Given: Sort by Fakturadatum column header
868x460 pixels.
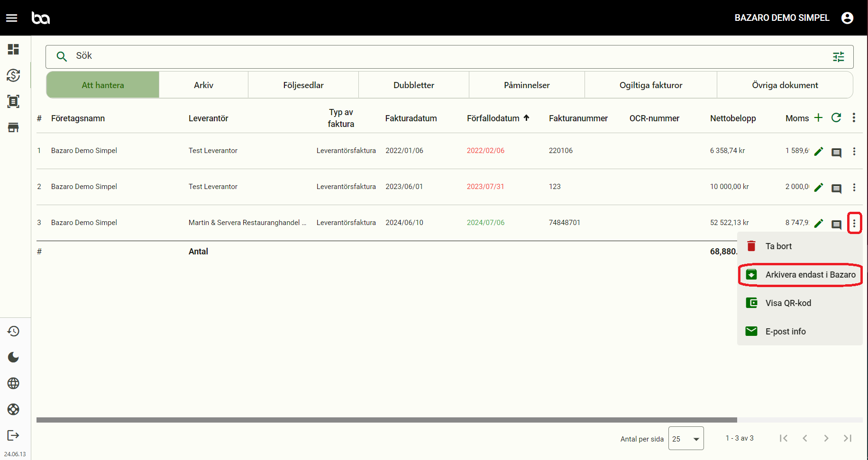Looking at the screenshot, I should click(411, 118).
